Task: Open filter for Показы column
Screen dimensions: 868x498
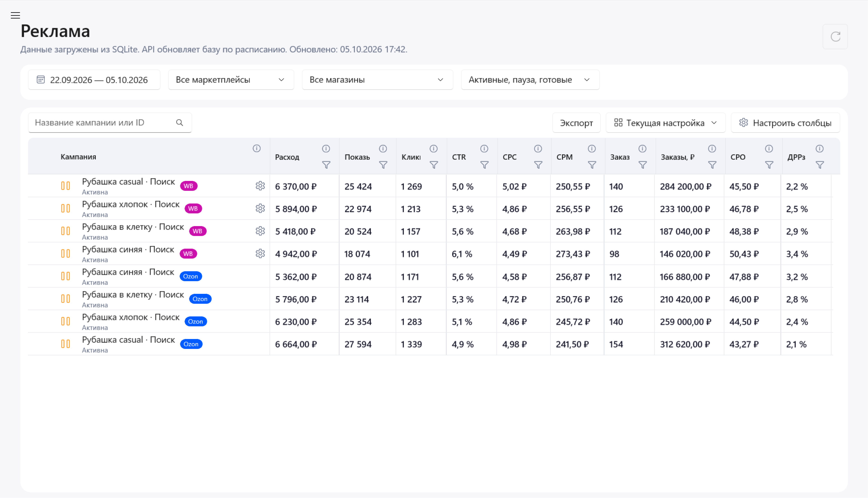Action: tap(383, 165)
